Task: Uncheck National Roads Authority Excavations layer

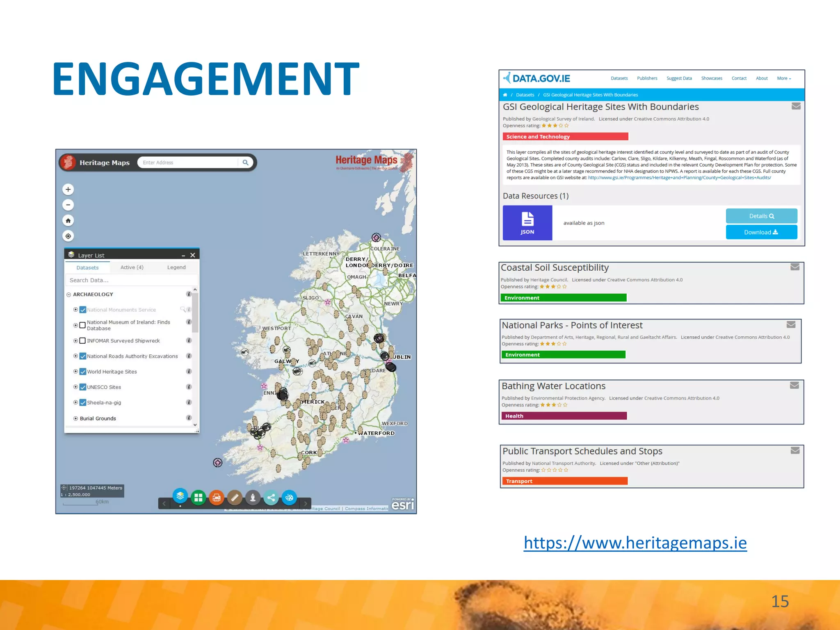Action: 83,356
